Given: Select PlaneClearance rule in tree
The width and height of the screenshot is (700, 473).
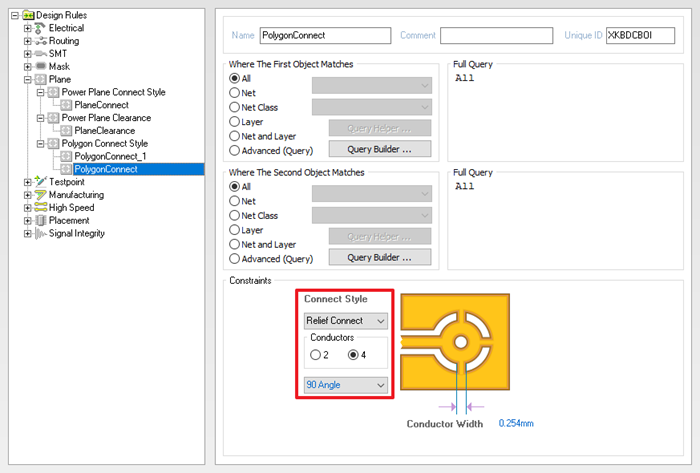Looking at the screenshot, I should 104,131.
